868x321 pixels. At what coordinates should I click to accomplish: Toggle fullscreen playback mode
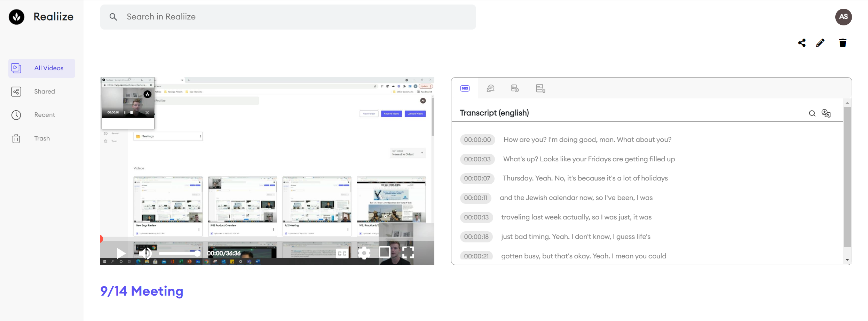click(409, 253)
